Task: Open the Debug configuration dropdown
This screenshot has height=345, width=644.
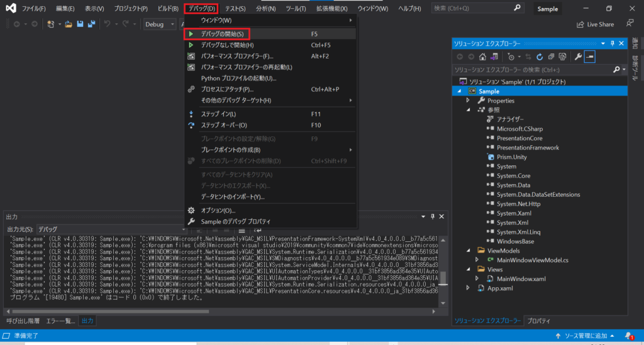Action: coord(160,25)
